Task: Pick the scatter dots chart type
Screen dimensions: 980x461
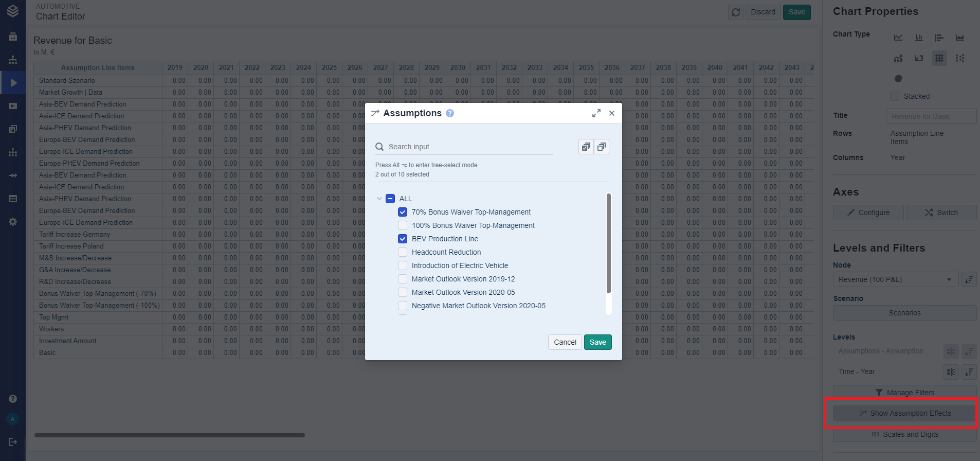Action: point(959,58)
